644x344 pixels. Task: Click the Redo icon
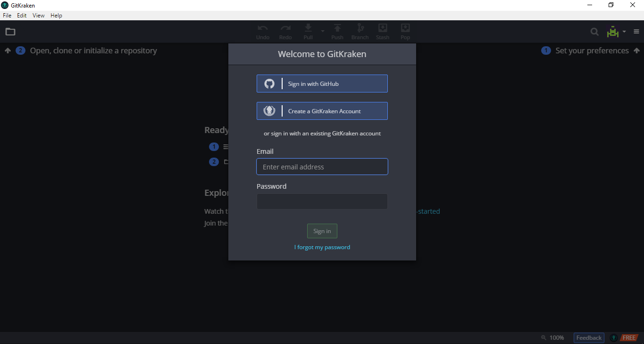pyautogui.click(x=285, y=28)
